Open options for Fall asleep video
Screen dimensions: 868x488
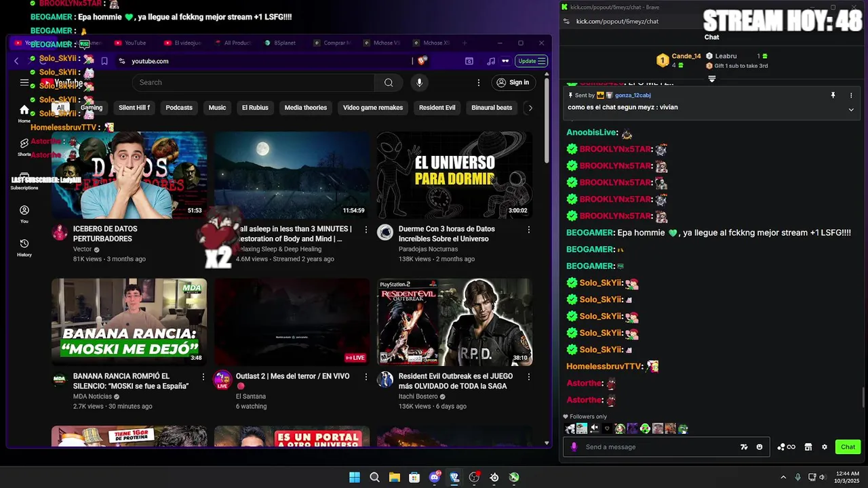pos(366,230)
